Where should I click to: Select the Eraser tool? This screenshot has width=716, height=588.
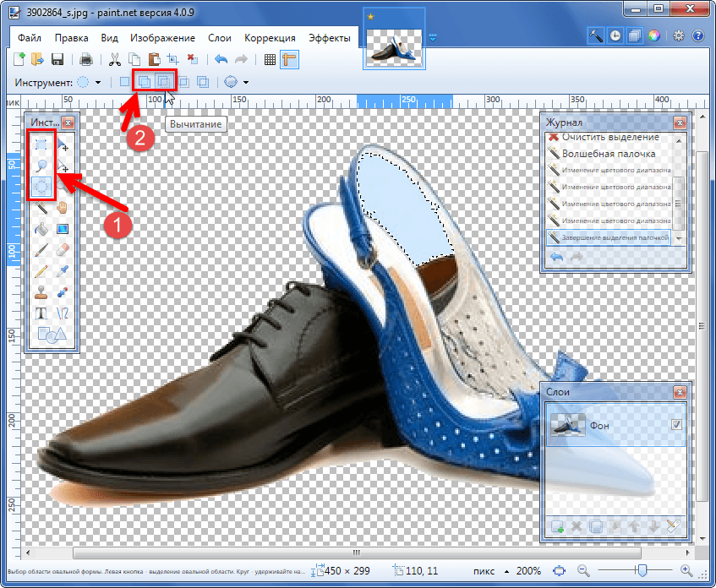point(63,250)
